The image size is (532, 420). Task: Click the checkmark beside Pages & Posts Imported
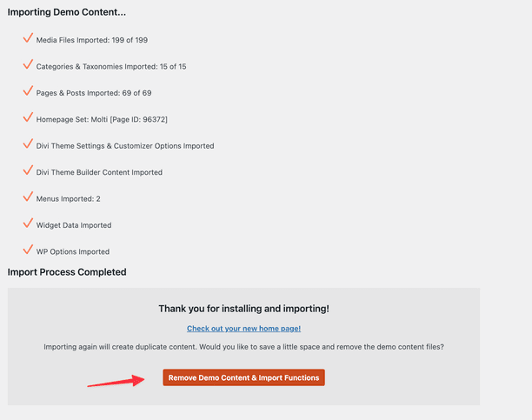pyautogui.click(x=28, y=90)
